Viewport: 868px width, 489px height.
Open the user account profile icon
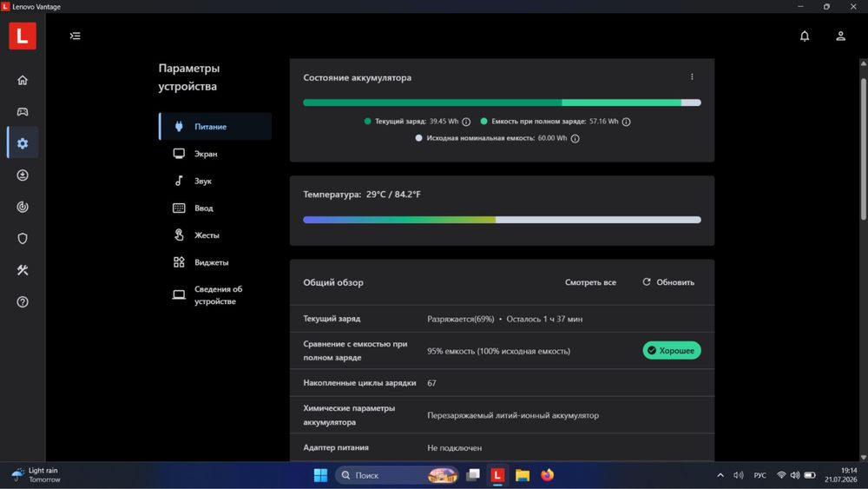840,36
